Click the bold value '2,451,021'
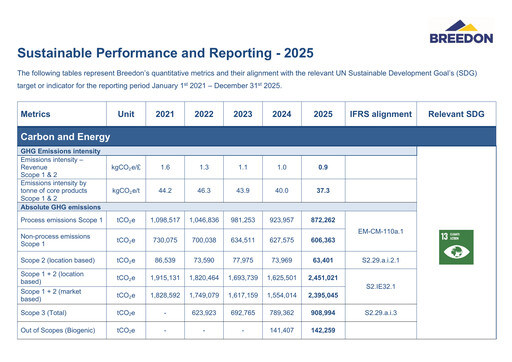Screen dimensions: 512x362 coord(323,277)
